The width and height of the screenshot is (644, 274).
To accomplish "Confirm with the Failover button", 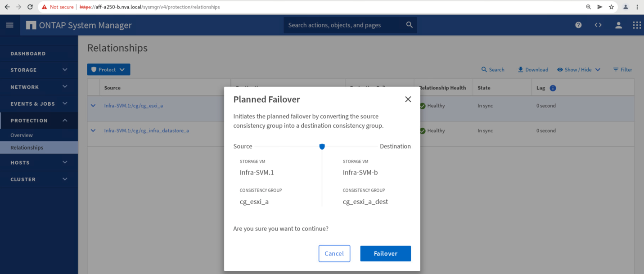I will click(x=385, y=253).
